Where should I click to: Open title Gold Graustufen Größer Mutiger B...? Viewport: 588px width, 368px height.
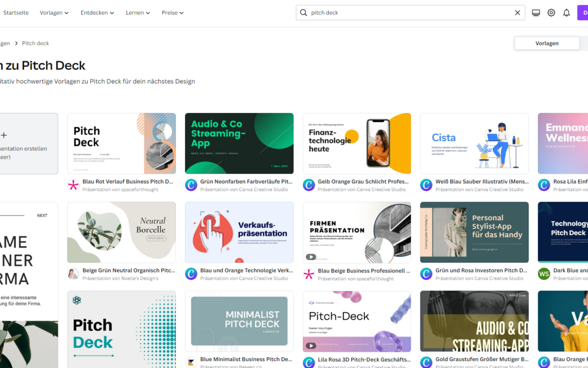click(482, 359)
